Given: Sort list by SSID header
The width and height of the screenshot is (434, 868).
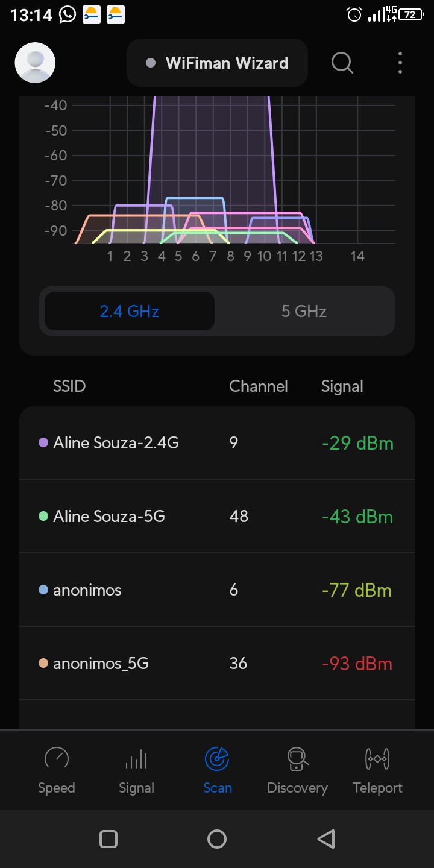Looking at the screenshot, I should [x=69, y=386].
